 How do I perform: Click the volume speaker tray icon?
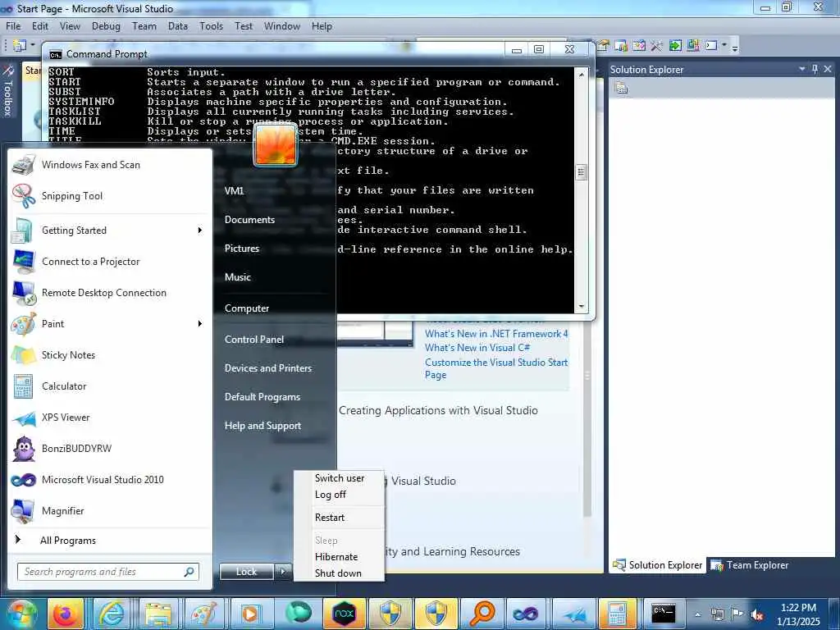click(757, 614)
